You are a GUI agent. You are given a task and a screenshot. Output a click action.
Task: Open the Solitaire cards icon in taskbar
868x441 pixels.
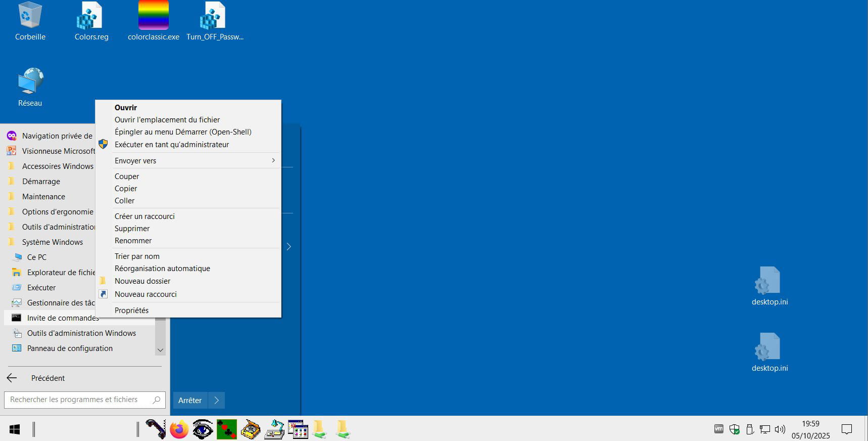226,430
